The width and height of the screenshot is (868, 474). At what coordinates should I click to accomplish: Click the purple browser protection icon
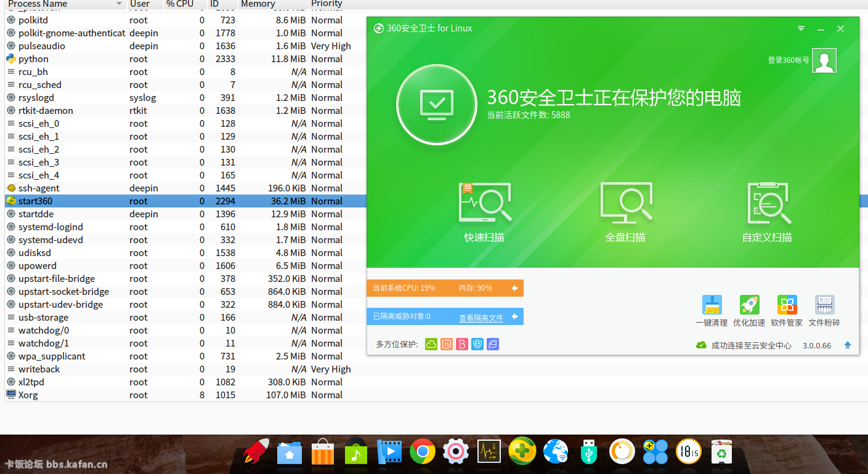point(493,344)
